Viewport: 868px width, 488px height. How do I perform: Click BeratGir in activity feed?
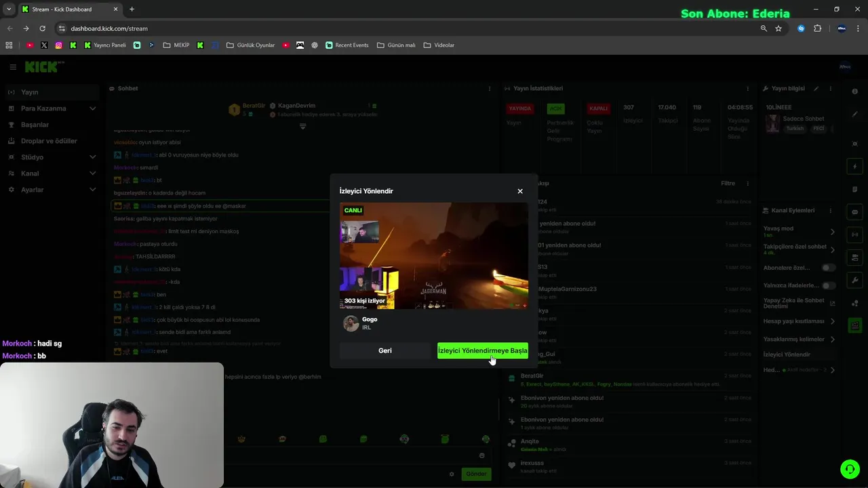pos(532,375)
